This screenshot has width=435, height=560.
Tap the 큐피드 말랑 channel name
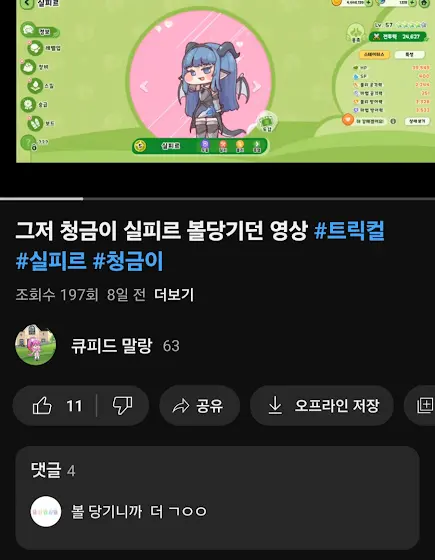pyautogui.click(x=112, y=345)
